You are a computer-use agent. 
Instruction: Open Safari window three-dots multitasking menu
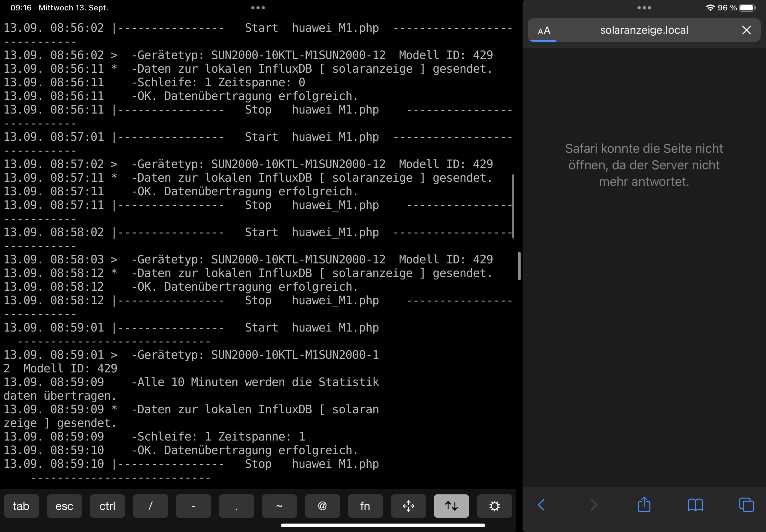click(644, 8)
